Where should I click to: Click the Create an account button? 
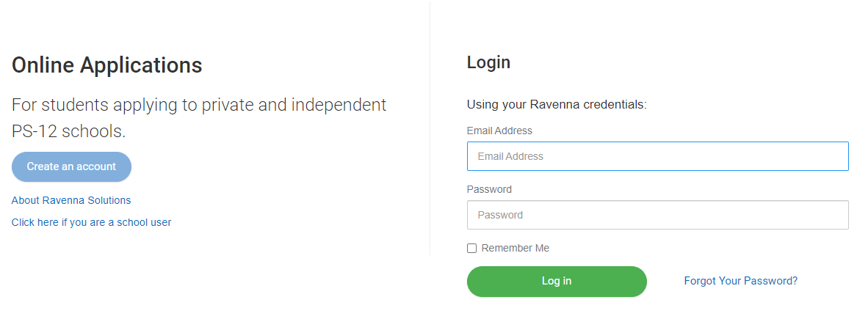pos(71,166)
